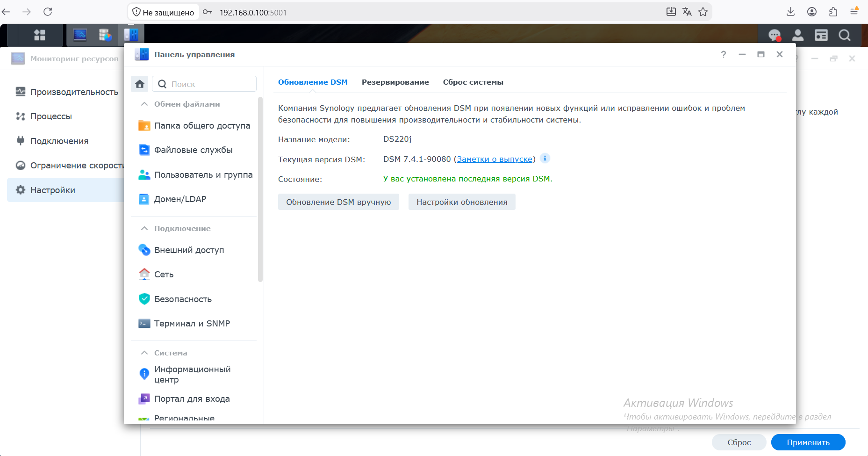Screen dimensions: 868x456
Task: Click the status text about latest DSM version
Action: click(x=468, y=179)
